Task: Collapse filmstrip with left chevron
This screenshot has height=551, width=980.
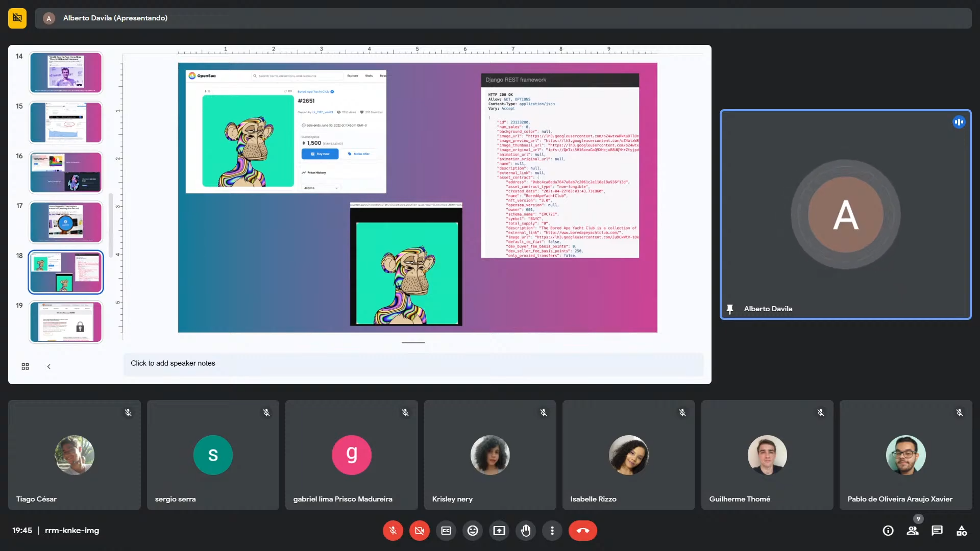Action: point(49,366)
